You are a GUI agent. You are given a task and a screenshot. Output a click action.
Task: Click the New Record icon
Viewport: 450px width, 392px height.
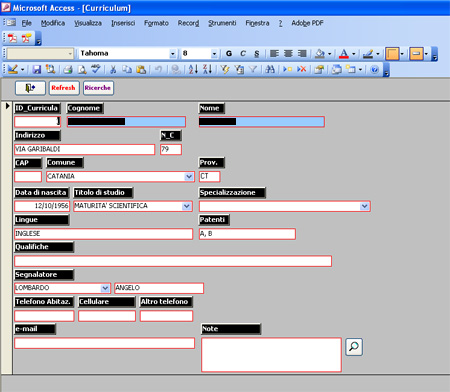pyautogui.click(x=287, y=69)
